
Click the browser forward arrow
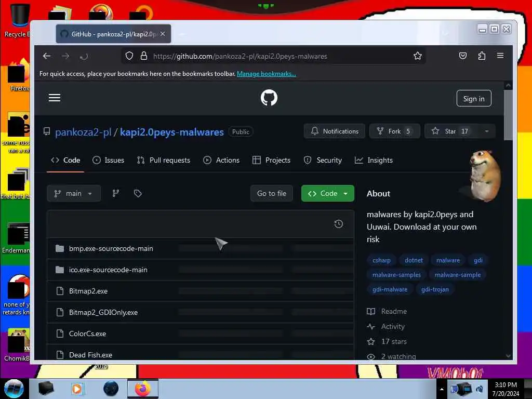pyautogui.click(x=65, y=56)
